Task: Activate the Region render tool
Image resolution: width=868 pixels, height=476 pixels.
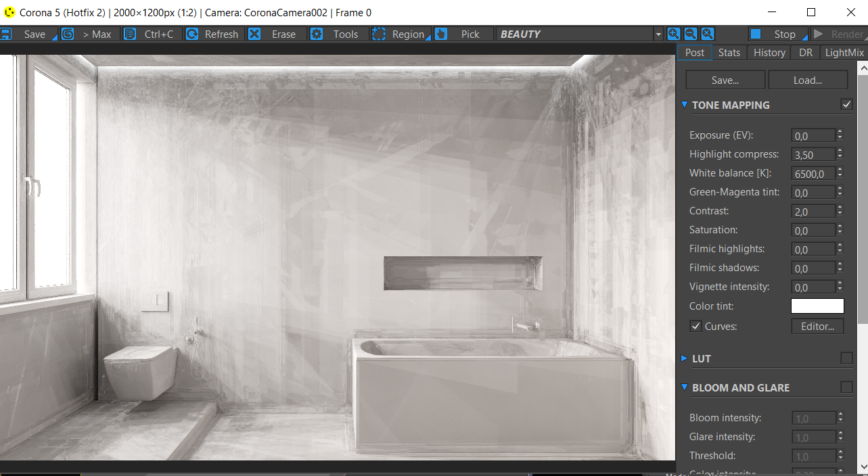Action: point(401,34)
